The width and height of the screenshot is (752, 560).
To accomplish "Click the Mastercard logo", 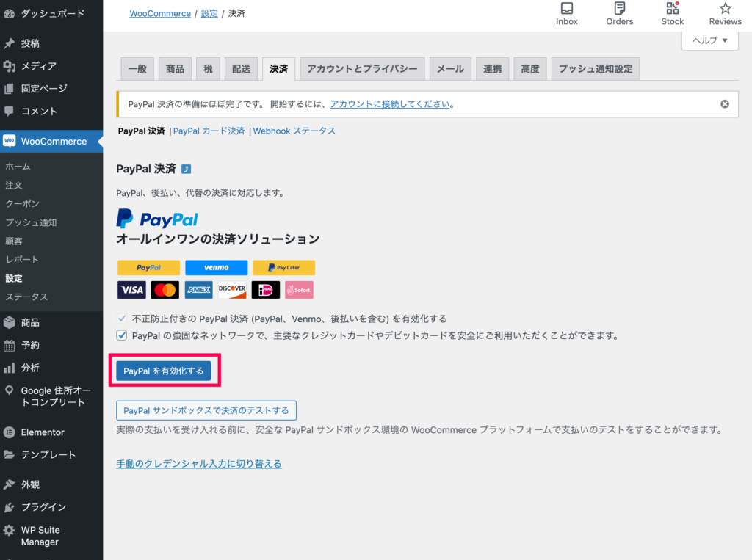I will pyautogui.click(x=165, y=290).
